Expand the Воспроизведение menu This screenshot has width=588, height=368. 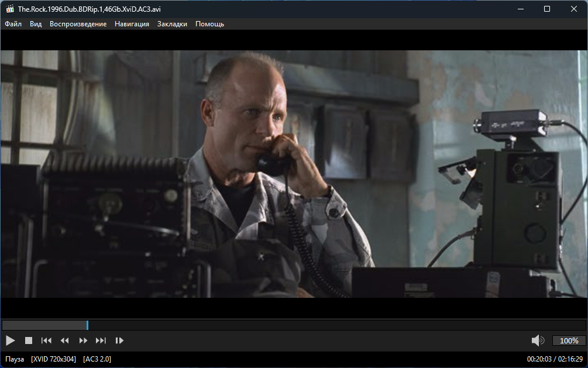[78, 24]
